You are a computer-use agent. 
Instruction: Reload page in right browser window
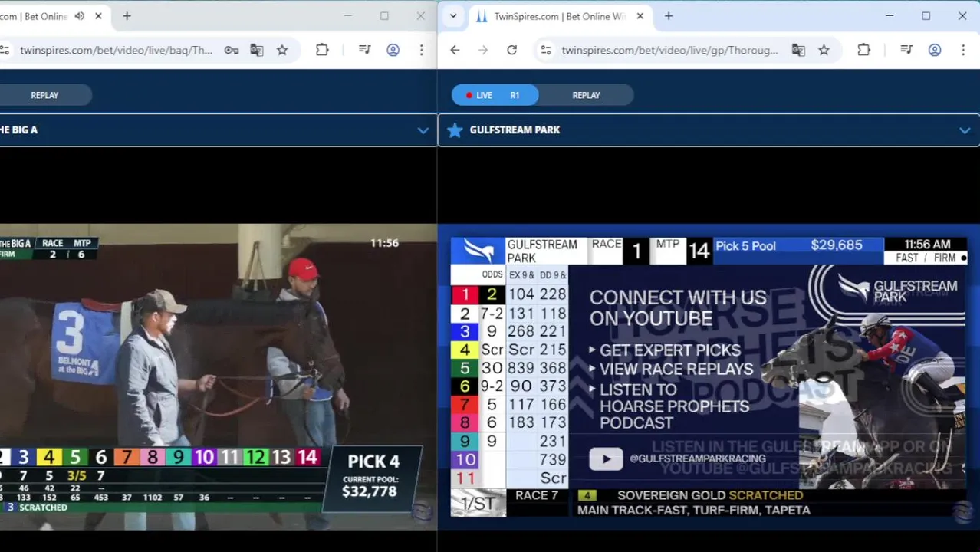point(511,50)
